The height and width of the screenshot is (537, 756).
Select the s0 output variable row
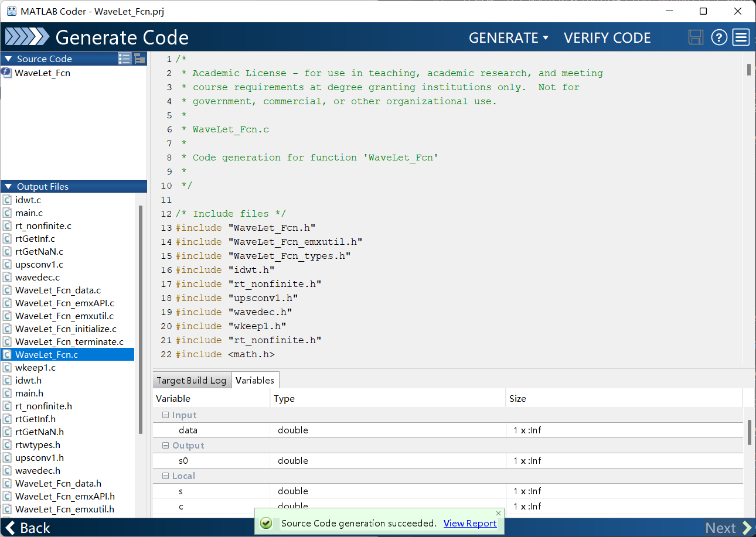pyautogui.click(x=448, y=461)
